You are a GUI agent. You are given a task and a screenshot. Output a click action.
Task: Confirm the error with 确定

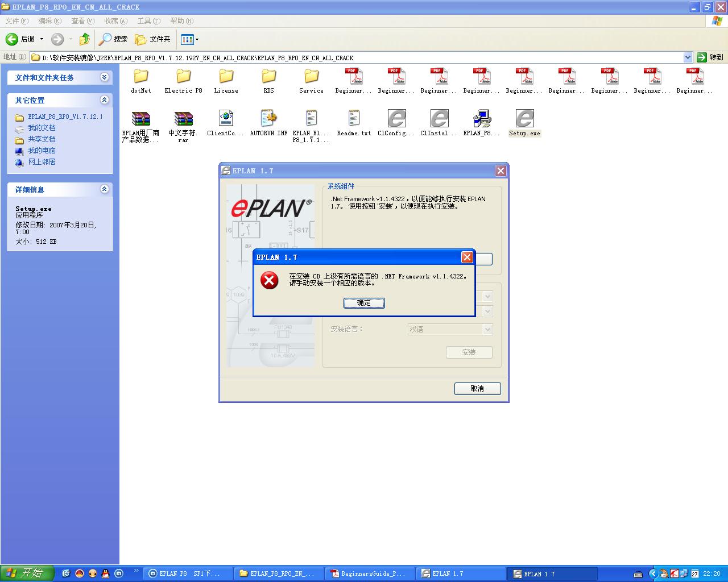pyautogui.click(x=364, y=303)
